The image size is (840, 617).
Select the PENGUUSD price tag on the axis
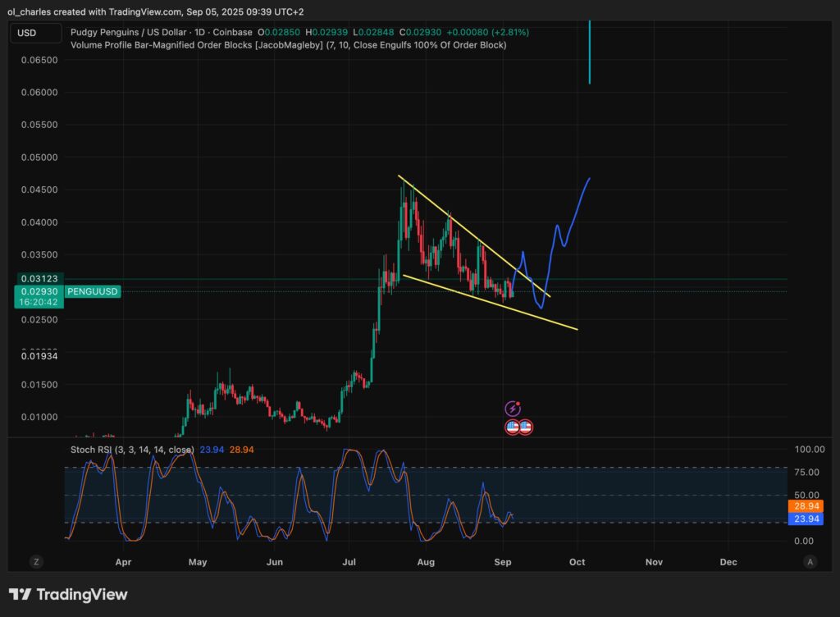(92, 291)
